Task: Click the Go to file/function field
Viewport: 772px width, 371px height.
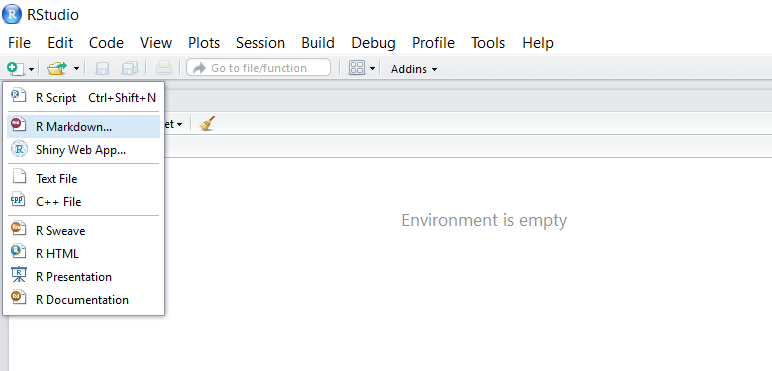Action: [x=258, y=68]
